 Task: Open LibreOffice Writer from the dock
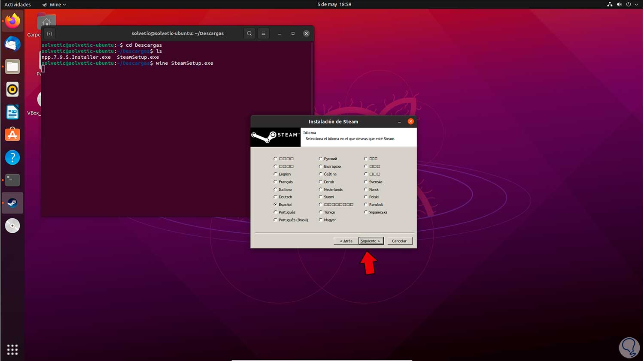(12, 112)
